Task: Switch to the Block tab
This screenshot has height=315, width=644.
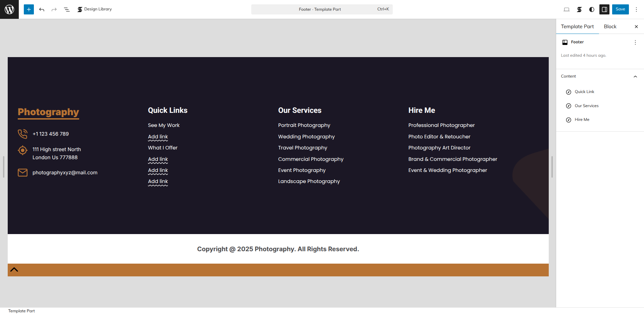Action: pyautogui.click(x=610, y=27)
